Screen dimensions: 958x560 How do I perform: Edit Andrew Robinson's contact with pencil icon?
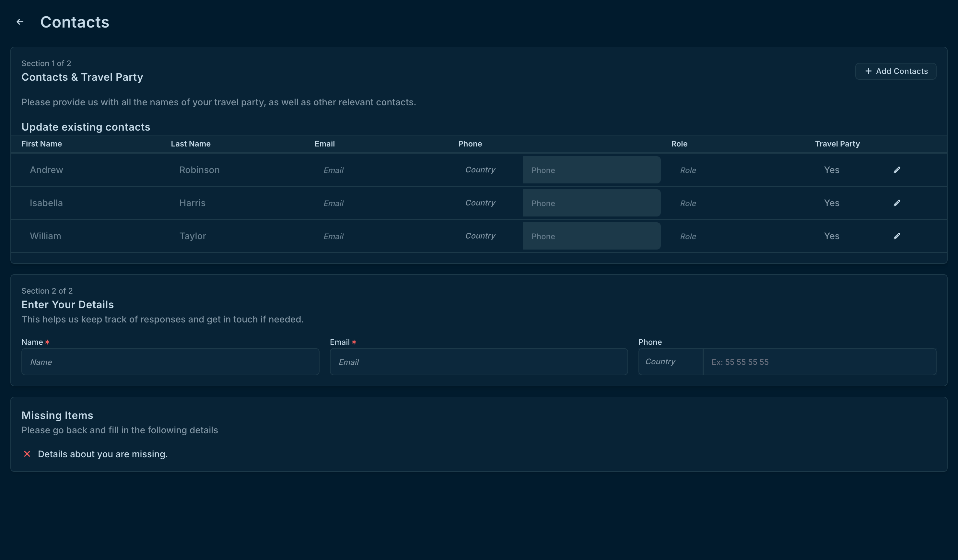[x=896, y=170]
